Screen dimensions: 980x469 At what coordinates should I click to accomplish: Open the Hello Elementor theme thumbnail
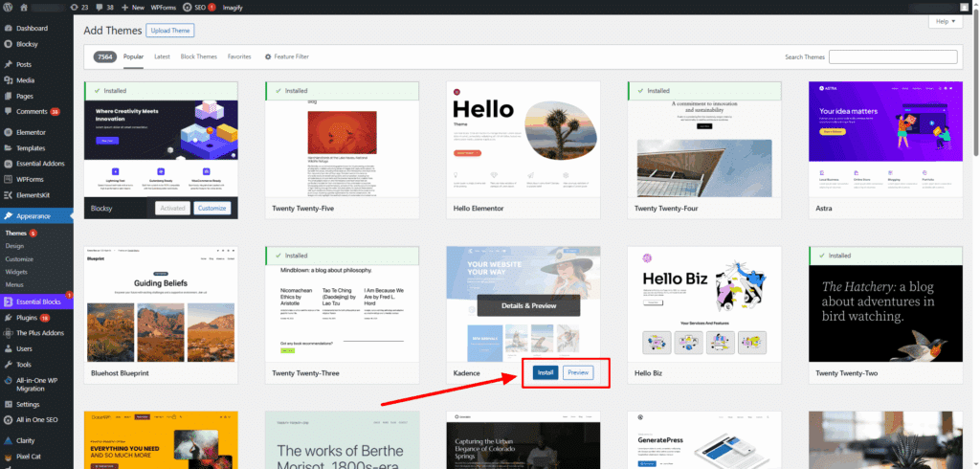click(523, 140)
